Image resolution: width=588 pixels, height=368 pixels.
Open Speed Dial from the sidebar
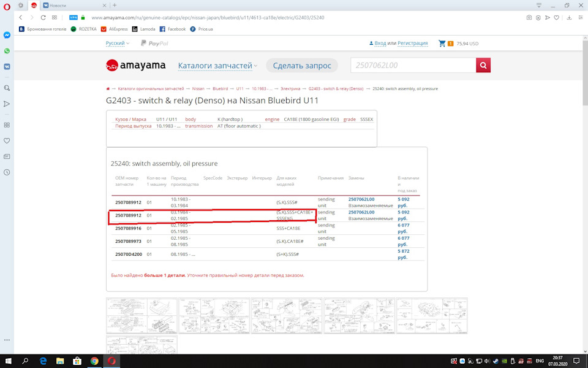(7, 125)
